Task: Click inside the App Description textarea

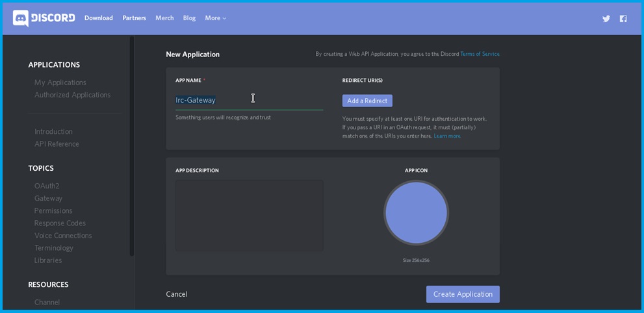Action: (249, 216)
